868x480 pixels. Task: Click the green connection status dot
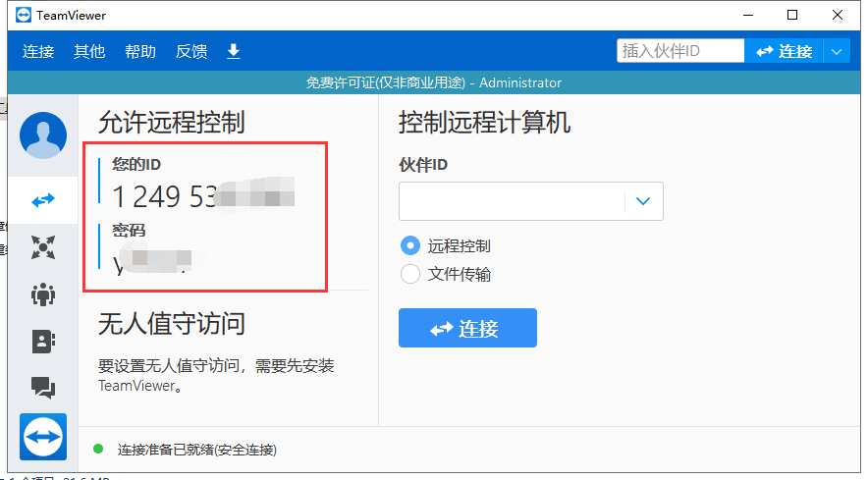pyautogui.click(x=98, y=449)
